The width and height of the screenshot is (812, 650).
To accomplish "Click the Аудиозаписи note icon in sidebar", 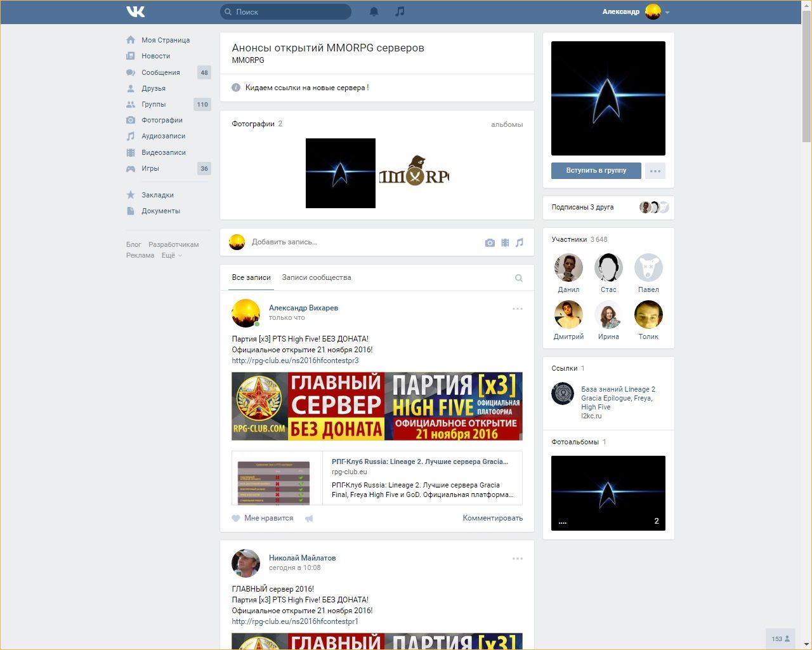I will 131,136.
